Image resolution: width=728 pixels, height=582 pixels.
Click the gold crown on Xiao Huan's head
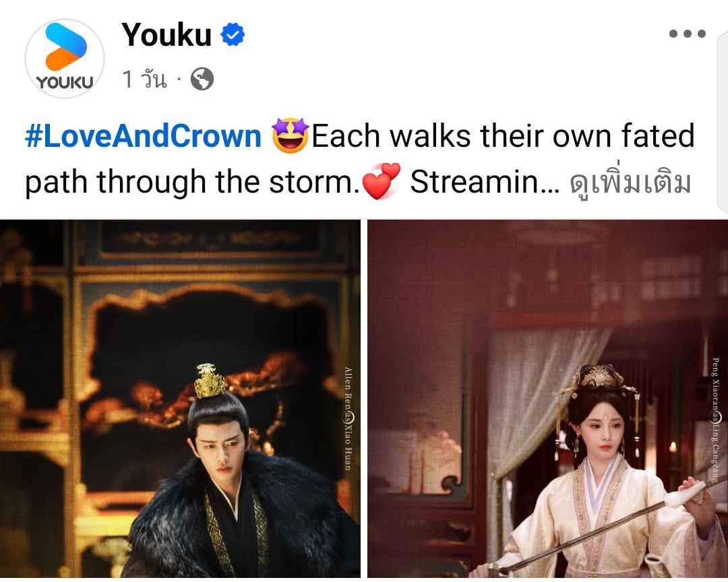tap(210, 381)
